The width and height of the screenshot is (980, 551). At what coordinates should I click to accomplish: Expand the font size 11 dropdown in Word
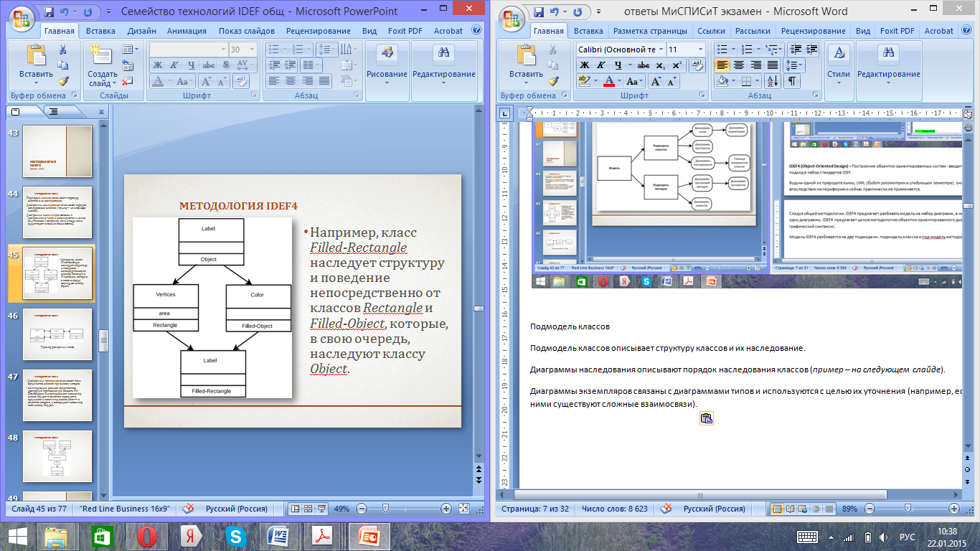(x=701, y=50)
